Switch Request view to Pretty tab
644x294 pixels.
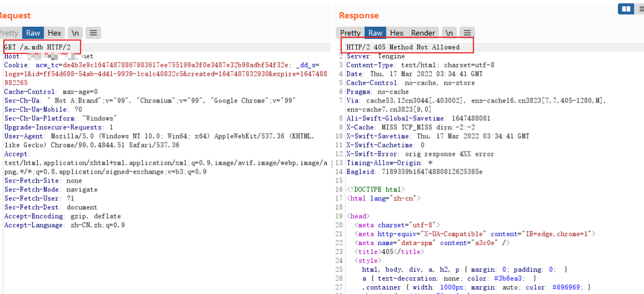(9, 33)
